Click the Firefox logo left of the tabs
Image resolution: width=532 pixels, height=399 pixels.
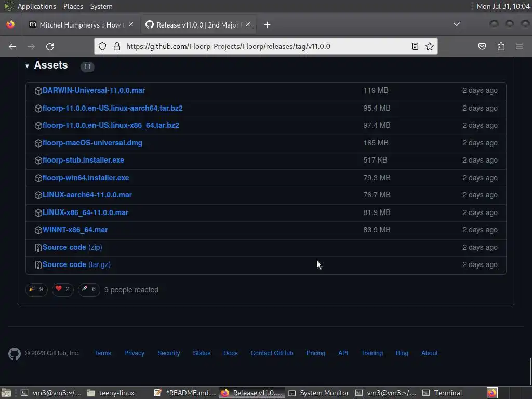[x=10, y=24]
